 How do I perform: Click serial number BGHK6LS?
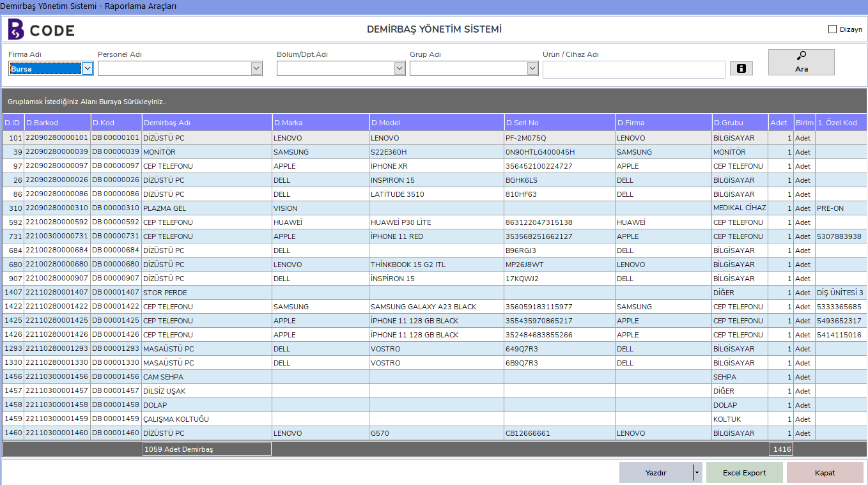click(x=560, y=180)
